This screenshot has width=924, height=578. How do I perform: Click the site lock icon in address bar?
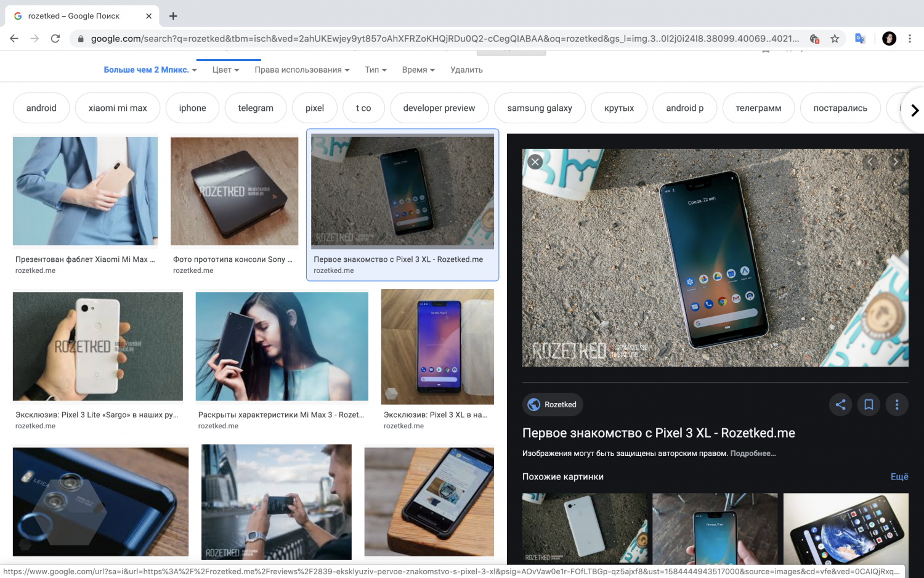(x=81, y=39)
